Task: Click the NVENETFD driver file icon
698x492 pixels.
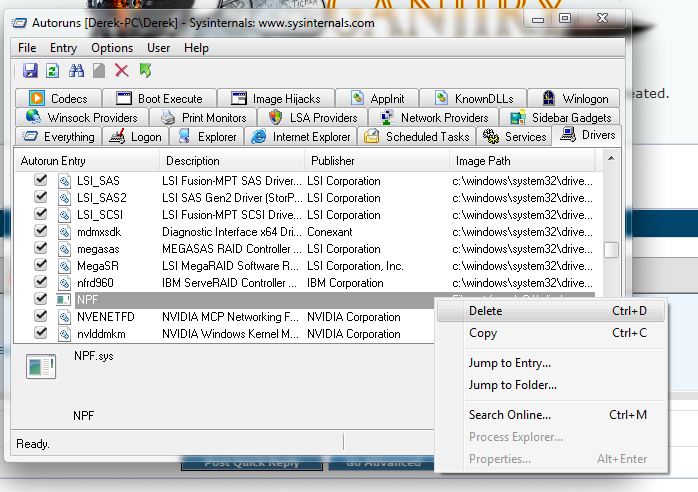Action: pos(64,317)
